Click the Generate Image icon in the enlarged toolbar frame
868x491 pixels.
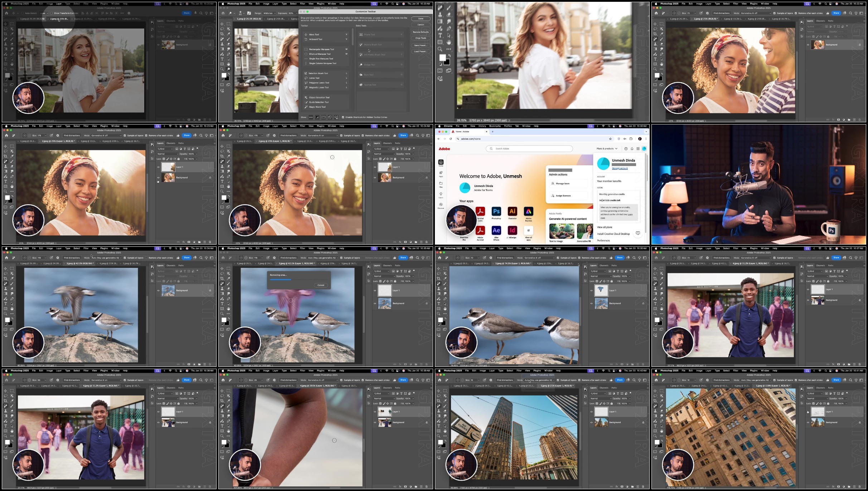point(440,79)
